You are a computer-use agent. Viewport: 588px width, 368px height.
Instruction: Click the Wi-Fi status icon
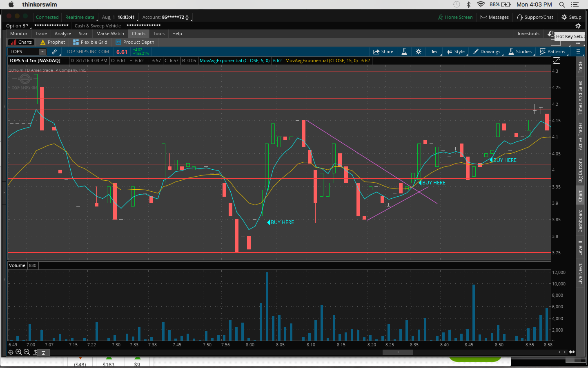click(x=481, y=4)
